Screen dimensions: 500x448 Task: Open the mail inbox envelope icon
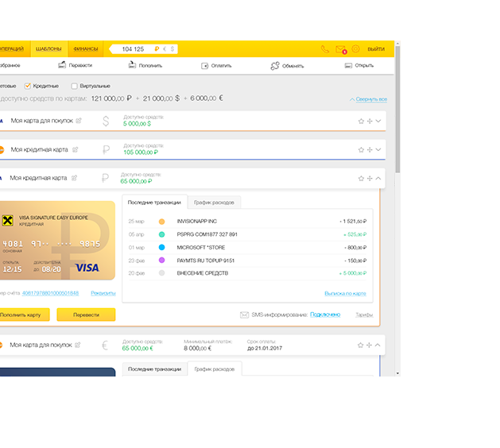340,49
